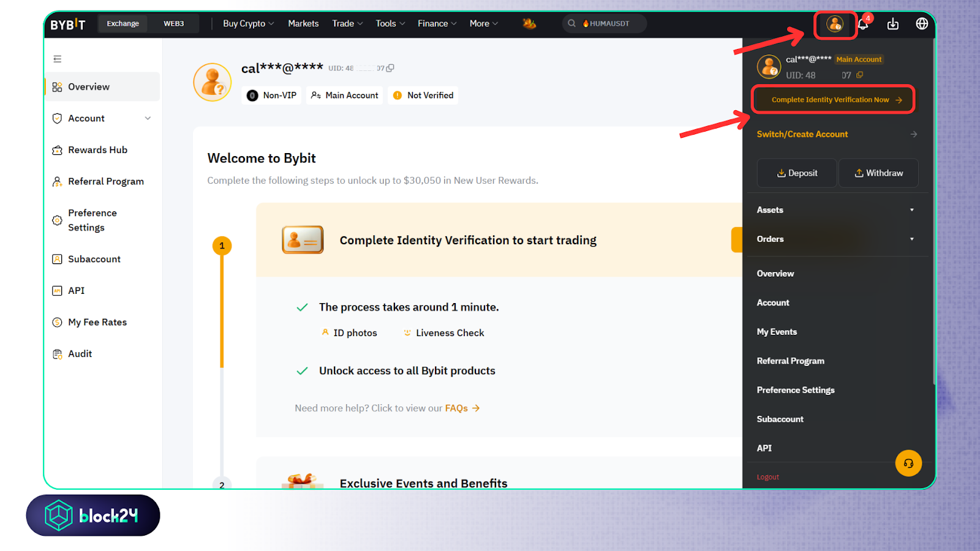Image resolution: width=980 pixels, height=551 pixels.
Task: Click the large profile avatar image
Action: [213, 82]
